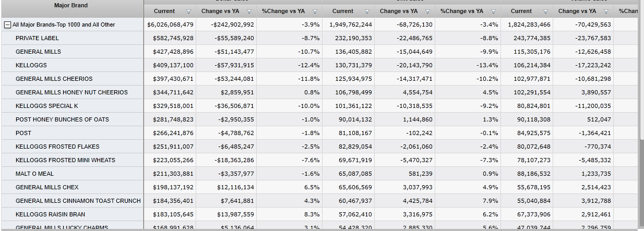Image resolution: width=644 pixels, height=231 pixels.
Task: Open filter on second %Change vs YA column
Action: pos(493,11)
